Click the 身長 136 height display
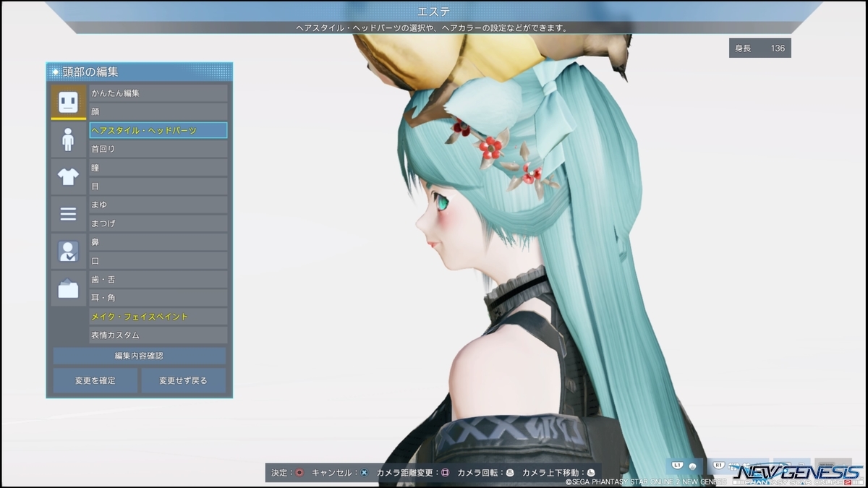The height and width of the screenshot is (488, 868). pos(759,48)
